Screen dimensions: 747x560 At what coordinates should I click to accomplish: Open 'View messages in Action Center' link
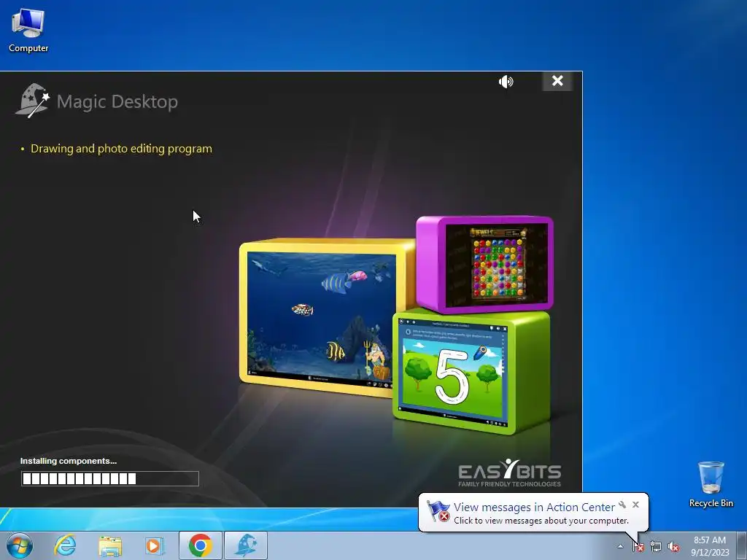click(x=534, y=507)
